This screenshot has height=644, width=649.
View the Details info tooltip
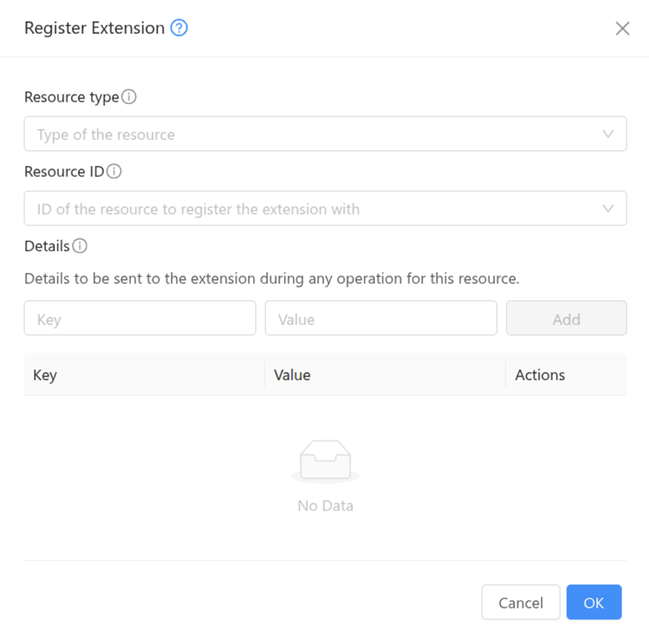pyautogui.click(x=81, y=246)
